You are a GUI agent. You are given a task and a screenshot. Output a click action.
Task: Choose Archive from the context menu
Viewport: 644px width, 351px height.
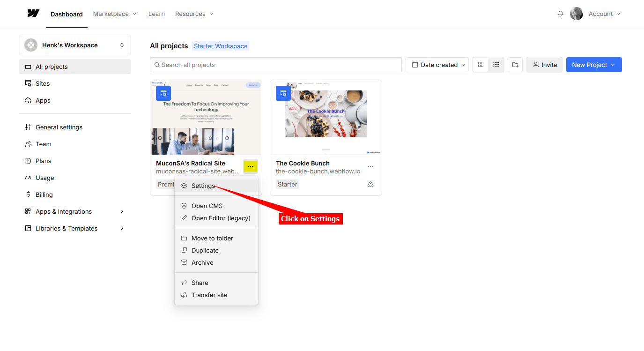click(216, 262)
